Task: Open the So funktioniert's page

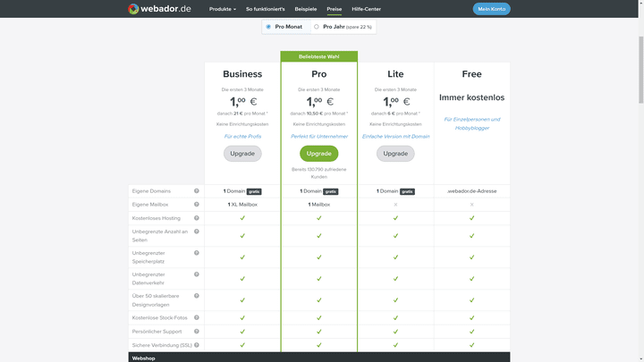Action: click(x=266, y=9)
